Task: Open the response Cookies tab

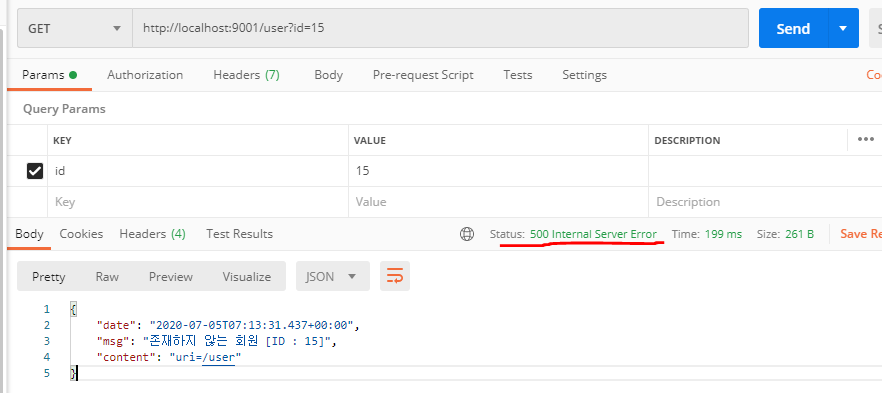Action: (81, 234)
